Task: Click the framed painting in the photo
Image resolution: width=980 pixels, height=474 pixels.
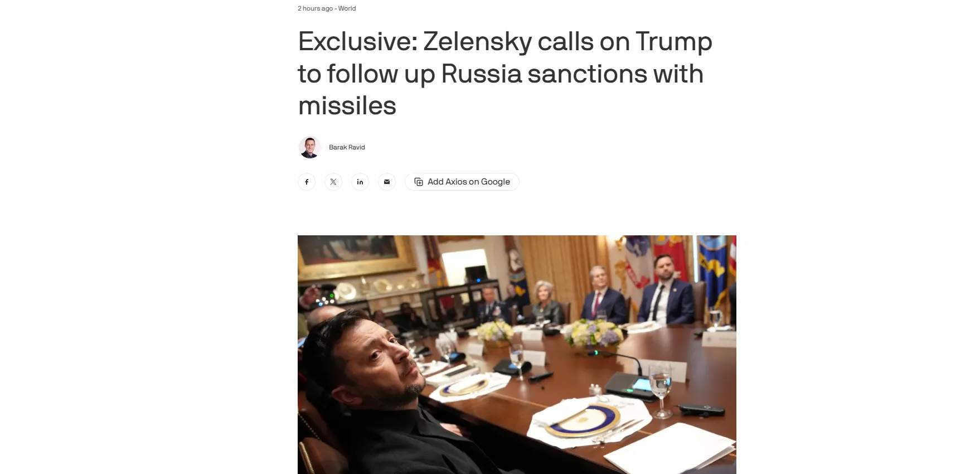Action: pyautogui.click(x=356, y=254)
